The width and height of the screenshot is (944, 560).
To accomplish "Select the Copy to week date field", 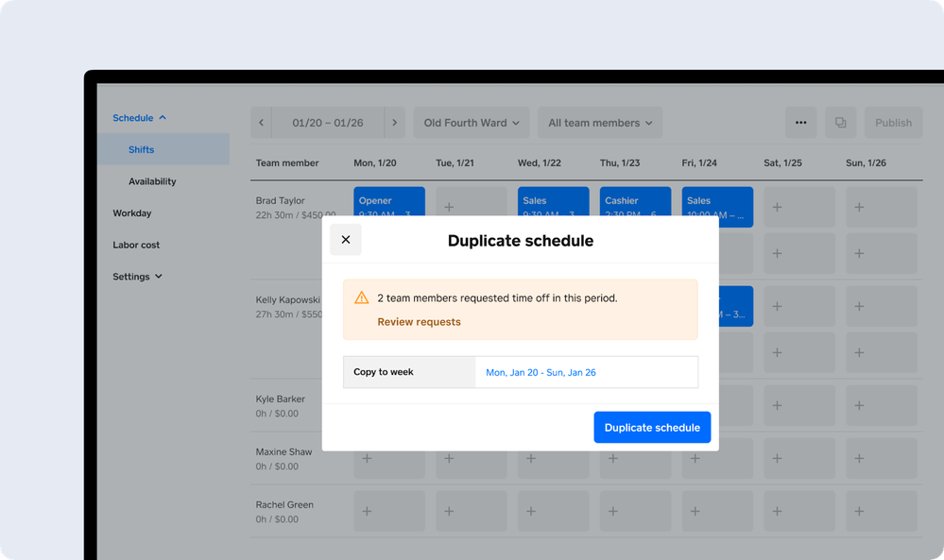I will [586, 372].
